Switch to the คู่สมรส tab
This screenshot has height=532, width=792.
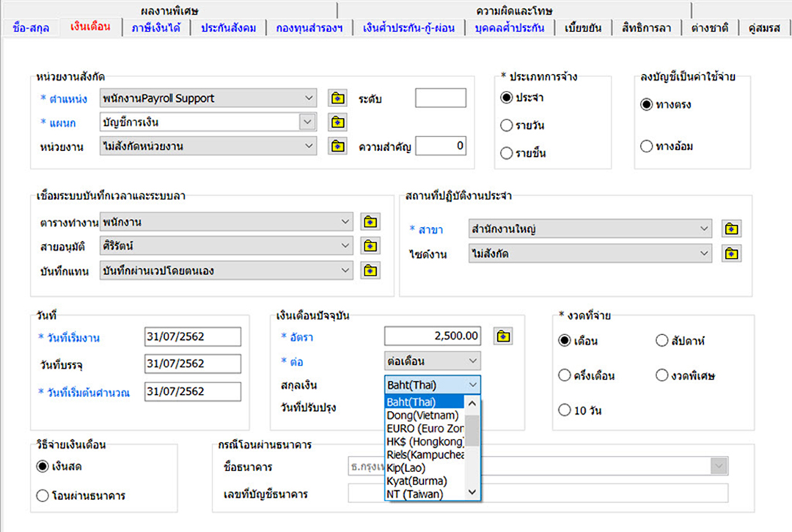(764, 28)
